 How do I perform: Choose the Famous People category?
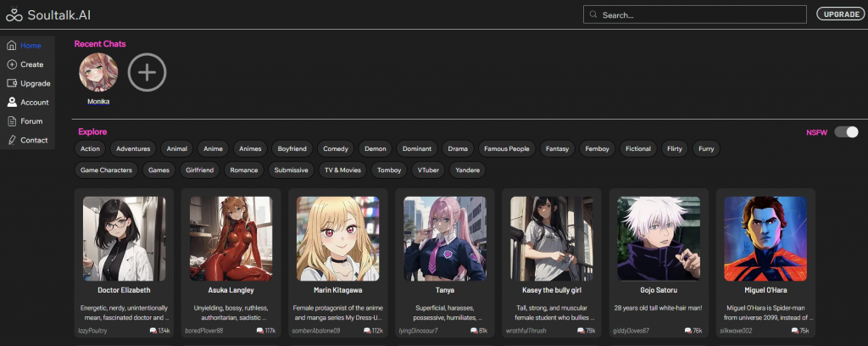(506, 148)
